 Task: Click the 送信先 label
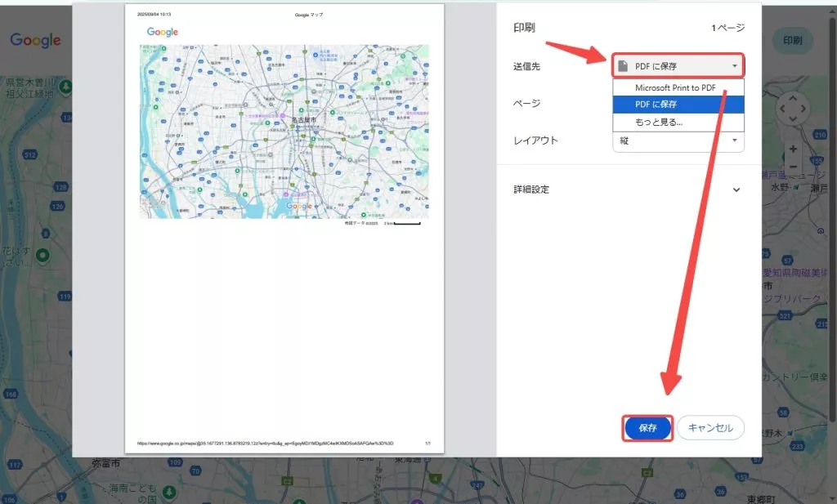coord(527,66)
